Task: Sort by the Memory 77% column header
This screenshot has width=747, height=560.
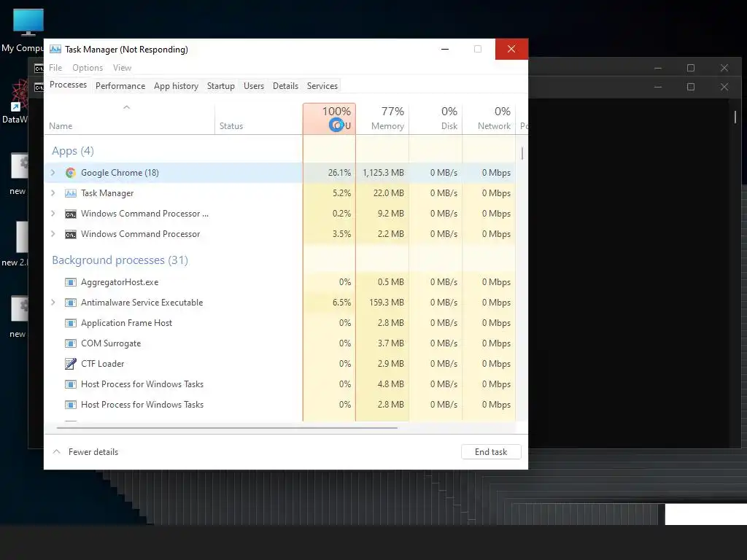Action: 382,119
